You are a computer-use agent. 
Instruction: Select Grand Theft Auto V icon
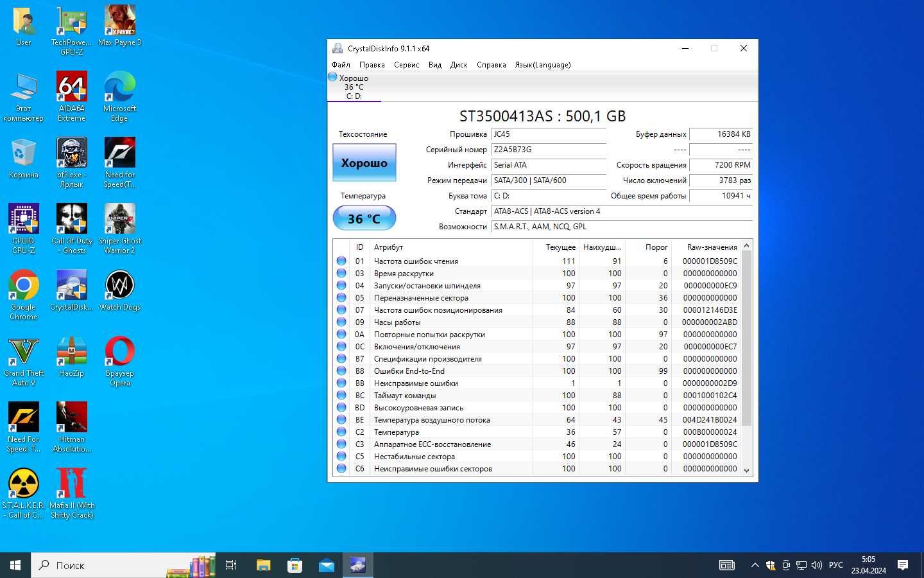pyautogui.click(x=24, y=362)
